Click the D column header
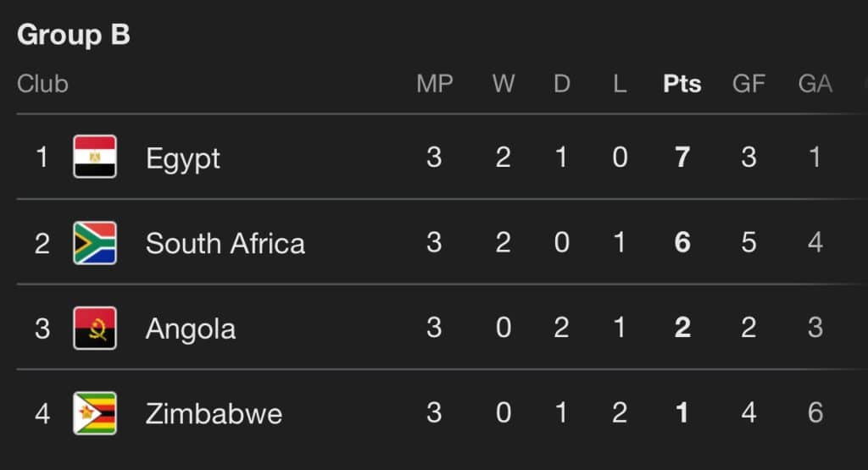Image resolution: width=868 pixels, height=470 pixels. (561, 84)
